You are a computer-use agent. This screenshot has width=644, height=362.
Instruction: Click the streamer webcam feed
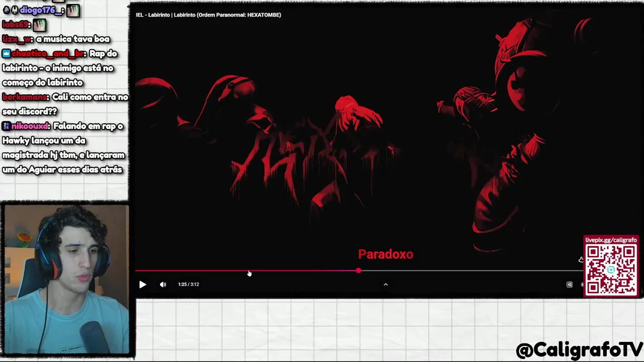point(66,279)
